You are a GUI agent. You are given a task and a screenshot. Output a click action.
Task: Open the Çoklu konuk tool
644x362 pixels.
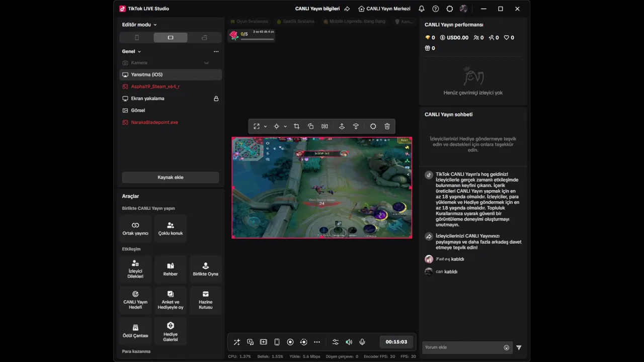tap(171, 229)
